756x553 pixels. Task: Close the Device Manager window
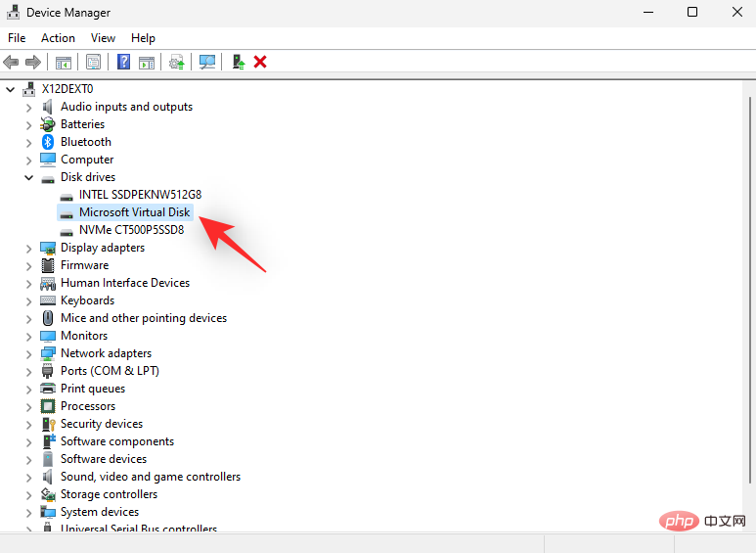[x=737, y=12]
